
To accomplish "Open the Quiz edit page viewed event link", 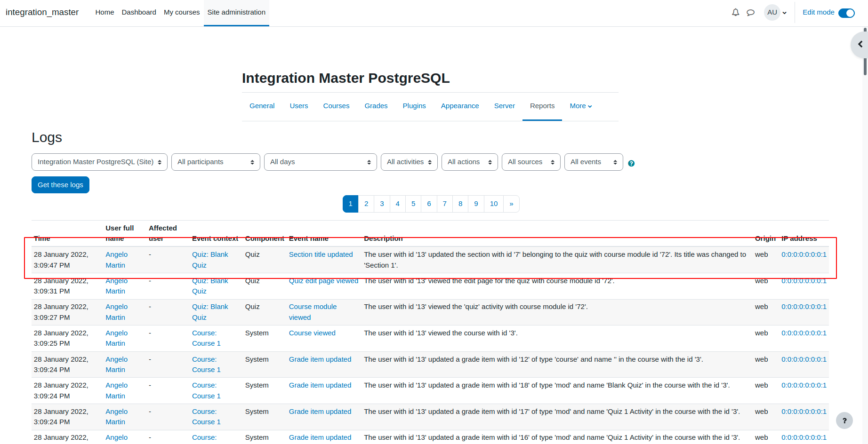I will 323,281.
